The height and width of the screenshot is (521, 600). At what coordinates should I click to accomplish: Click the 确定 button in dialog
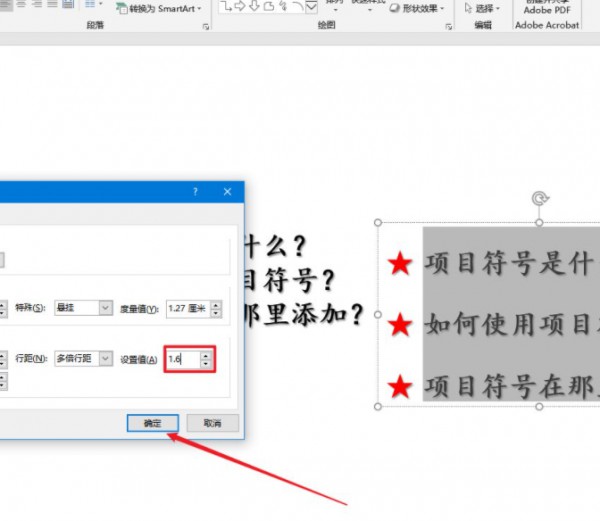tap(152, 423)
